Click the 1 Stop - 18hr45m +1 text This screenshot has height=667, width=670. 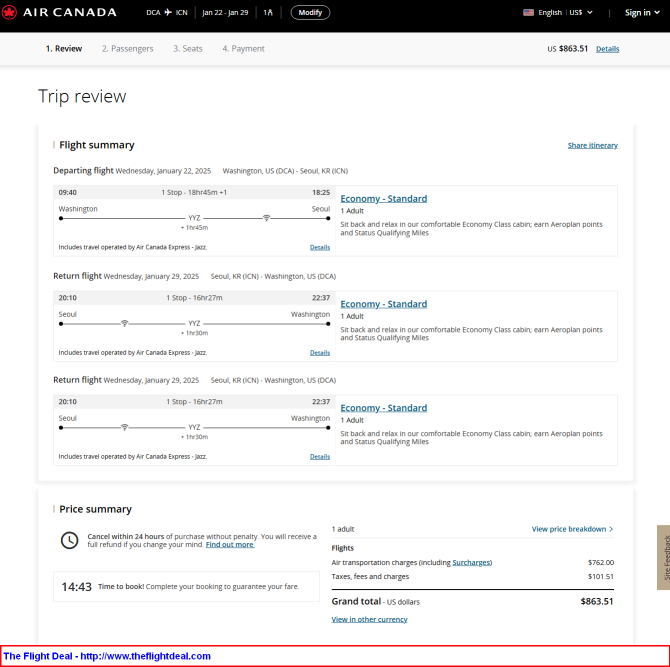tap(194, 193)
